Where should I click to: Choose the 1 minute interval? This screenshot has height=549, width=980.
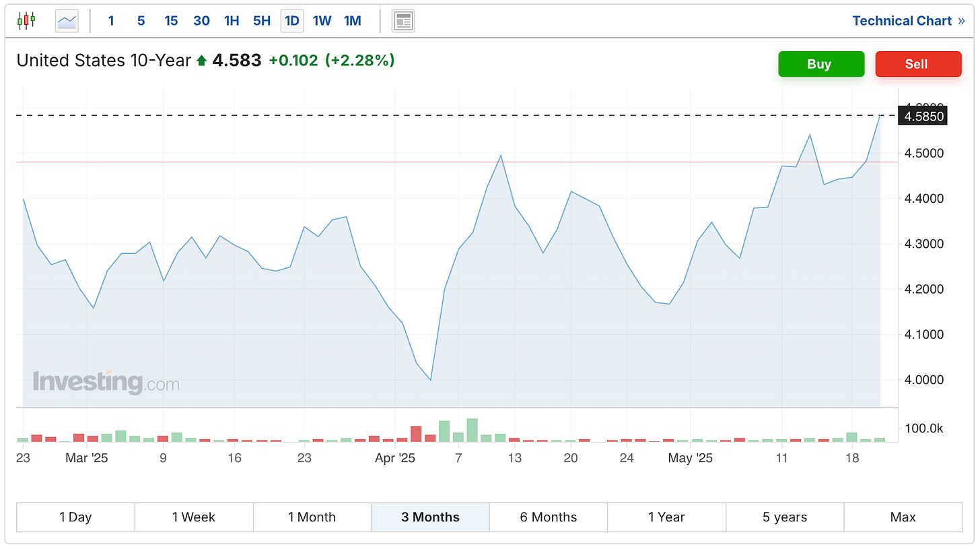point(111,21)
